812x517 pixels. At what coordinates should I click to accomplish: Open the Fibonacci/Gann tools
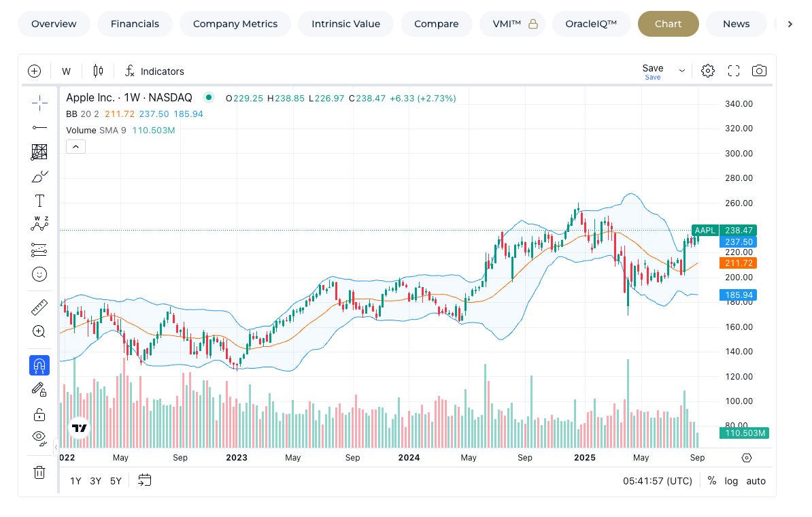[39, 152]
